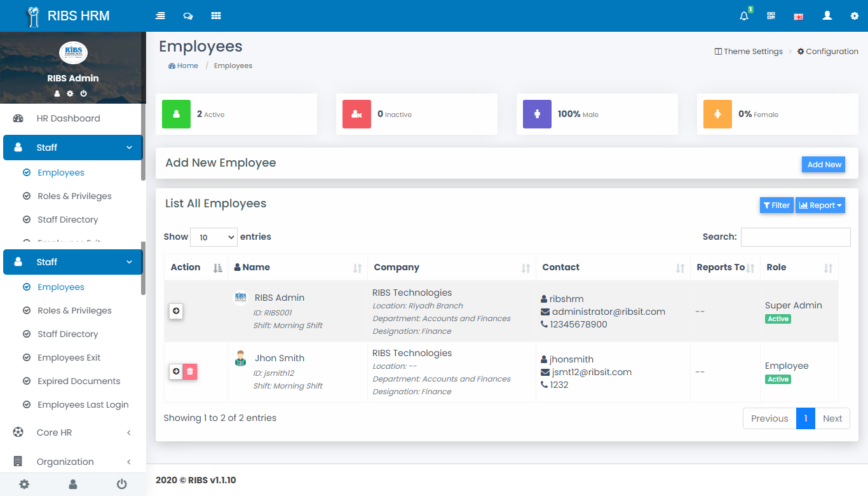Go to Expired Documents in sidebar
This screenshot has width=868, height=496.
[79, 381]
